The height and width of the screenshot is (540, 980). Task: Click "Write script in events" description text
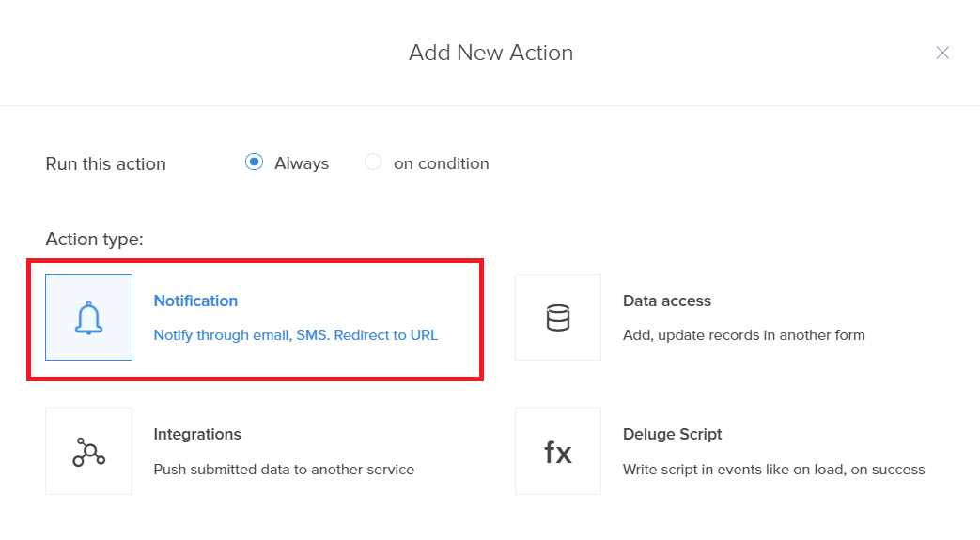point(774,469)
